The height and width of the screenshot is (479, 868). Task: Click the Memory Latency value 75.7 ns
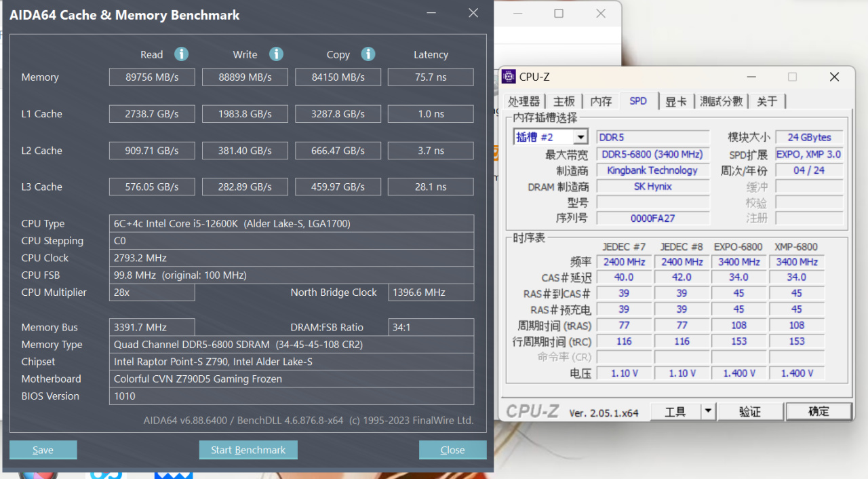pyautogui.click(x=431, y=77)
